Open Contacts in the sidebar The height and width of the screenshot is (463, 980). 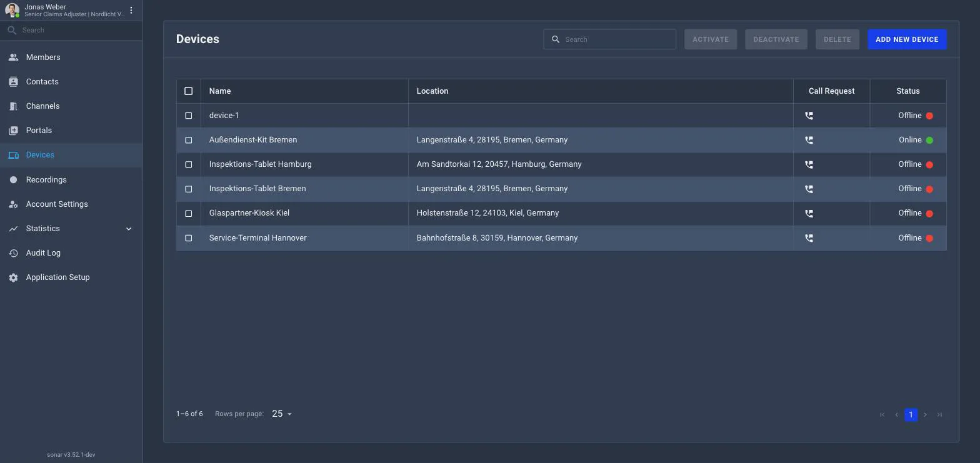point(71,82)
